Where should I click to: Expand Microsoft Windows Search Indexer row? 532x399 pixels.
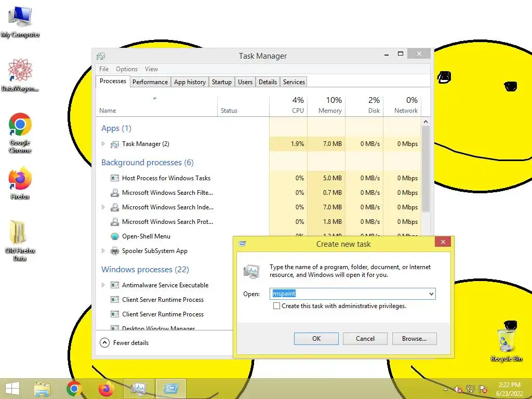103,207
